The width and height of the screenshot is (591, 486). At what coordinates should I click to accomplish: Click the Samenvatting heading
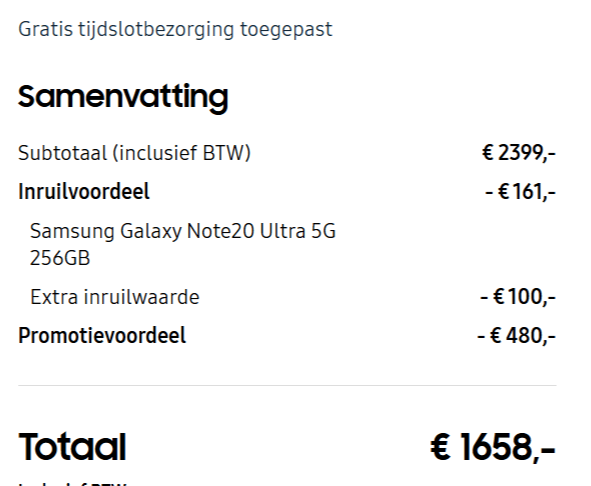click(123, 98)
